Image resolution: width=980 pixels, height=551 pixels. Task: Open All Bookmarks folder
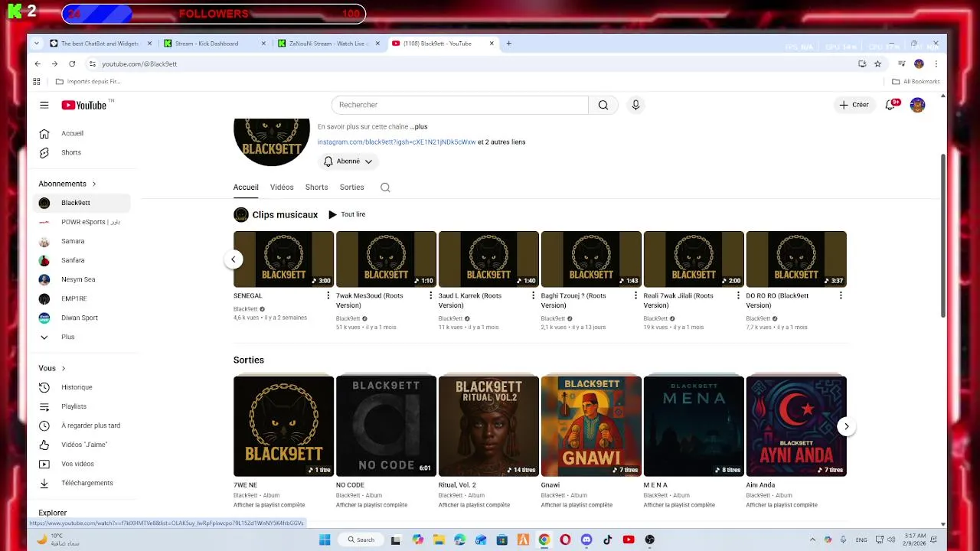[916, 81]
